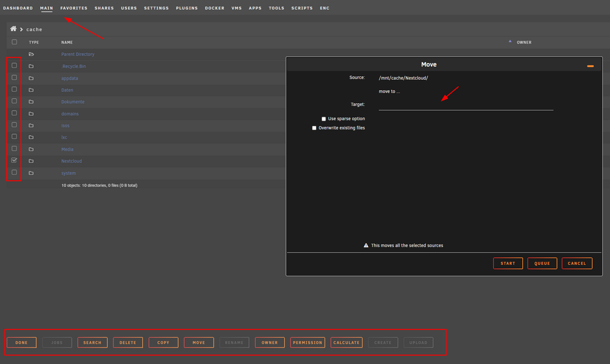Open the Docker tab
Screen dimensions: 610x364
pyautogui.click(x=215, y=8)
